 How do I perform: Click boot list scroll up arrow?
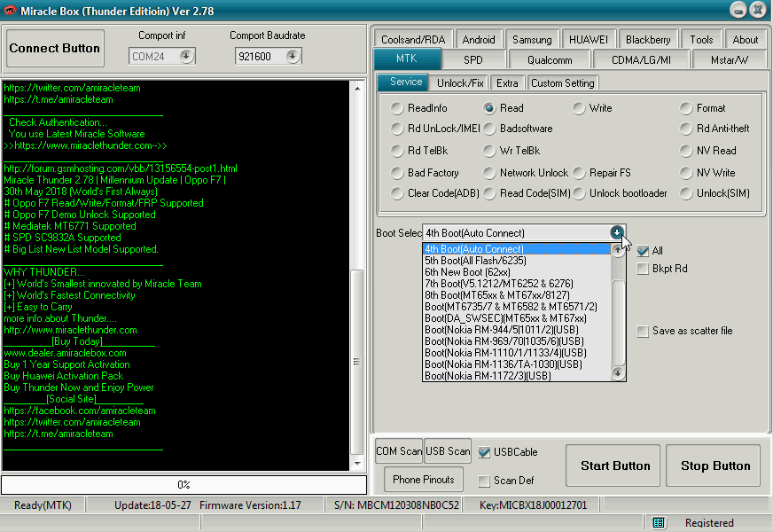coord(618,250)
